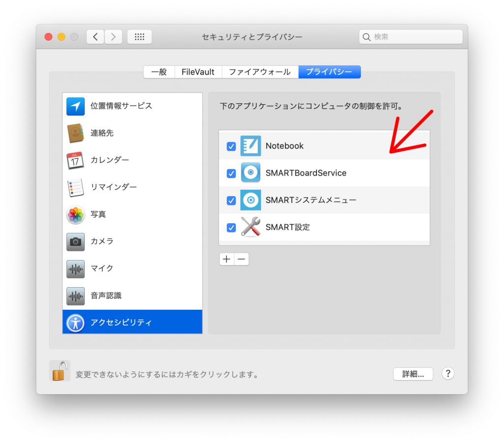Screen dimensions: 504x442
Task: Select the Photos flower icon
Action: coord(75,214)
